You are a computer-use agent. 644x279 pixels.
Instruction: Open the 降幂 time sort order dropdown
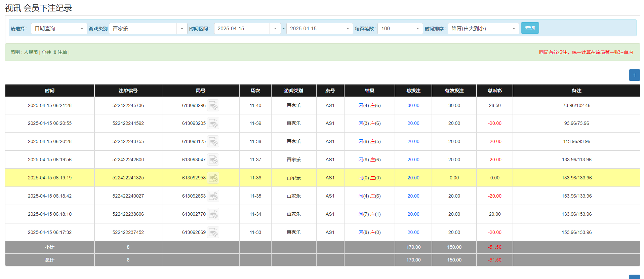coord(513,29)
